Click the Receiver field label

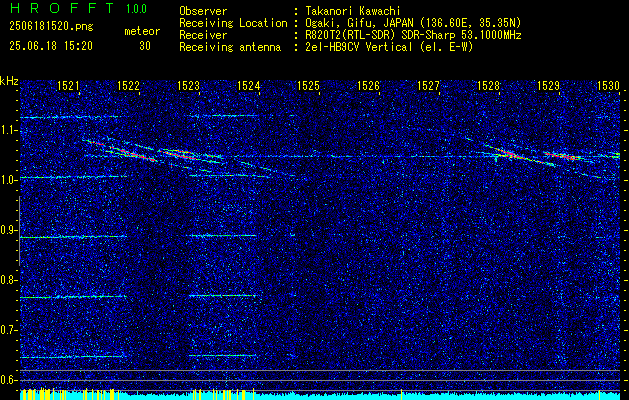pyautogui.click(x=203, y=35)
